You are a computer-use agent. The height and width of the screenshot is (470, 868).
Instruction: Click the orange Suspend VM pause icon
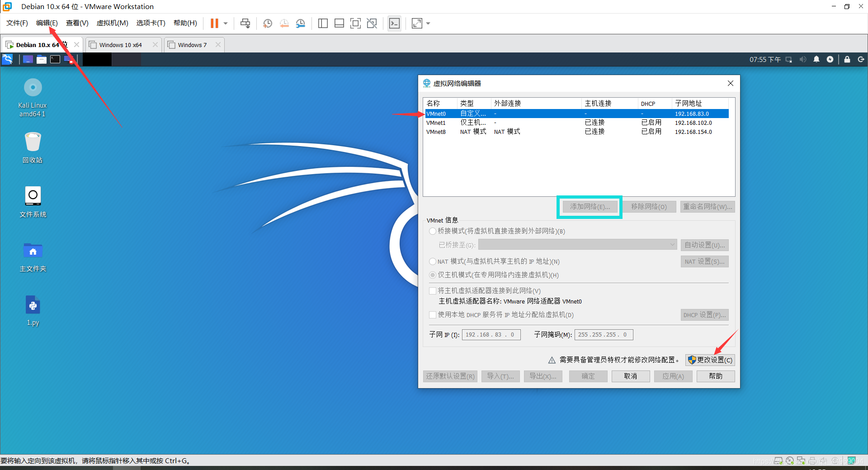214,23
